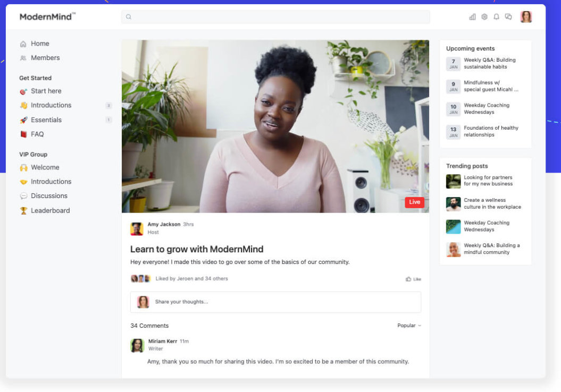Select the Home icon in the sidebar
The width and height of the screenshot is (561, 392).
pos(24,44)
